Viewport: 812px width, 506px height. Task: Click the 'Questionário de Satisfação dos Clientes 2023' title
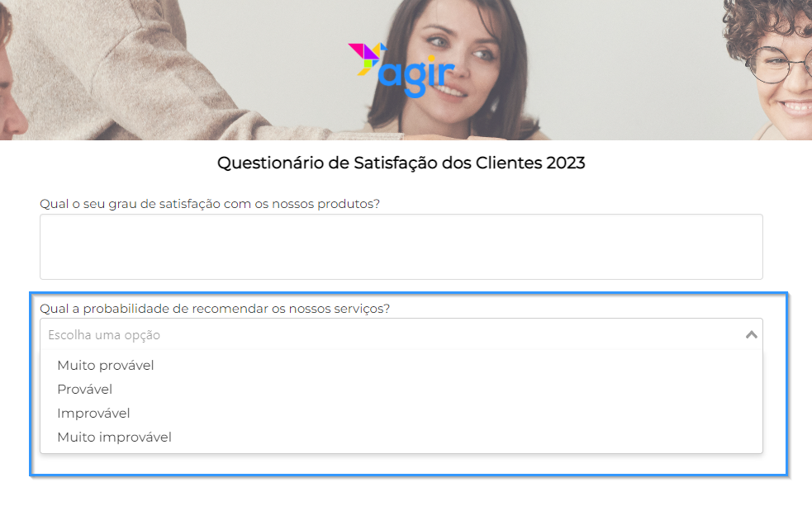401,163
